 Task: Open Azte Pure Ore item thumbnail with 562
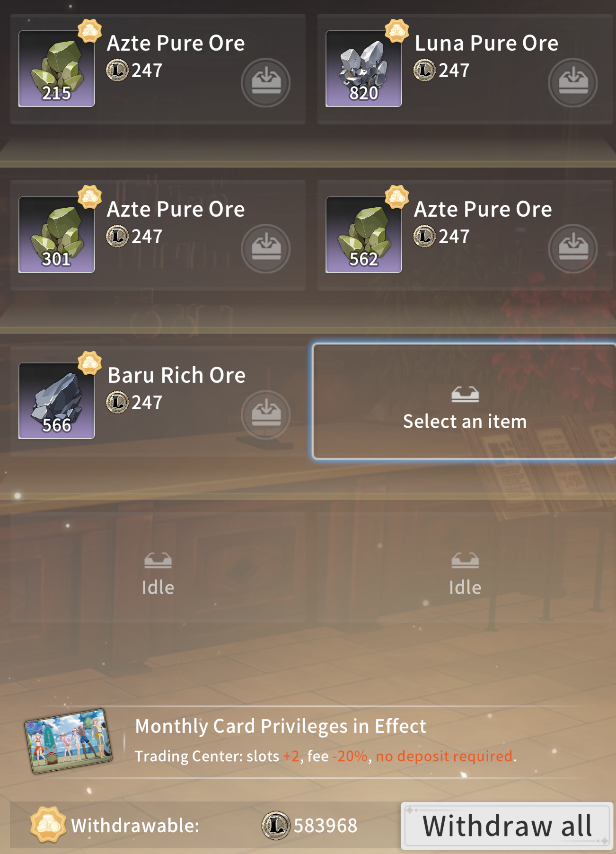pyautogui.click(x=363, y=235)
